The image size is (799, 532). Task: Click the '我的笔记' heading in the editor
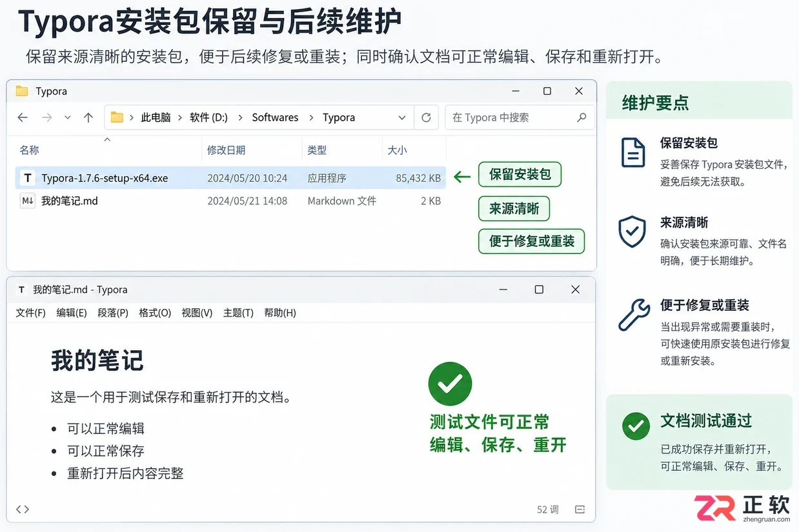pos(97,360)
